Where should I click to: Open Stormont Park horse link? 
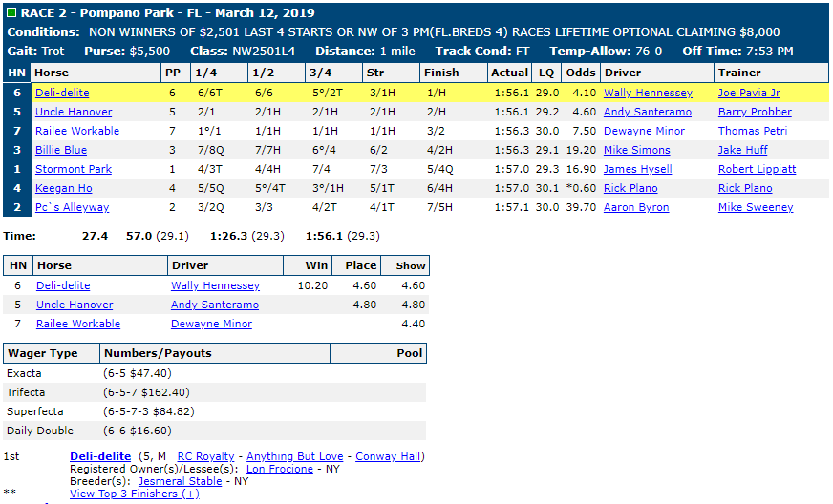74,169
